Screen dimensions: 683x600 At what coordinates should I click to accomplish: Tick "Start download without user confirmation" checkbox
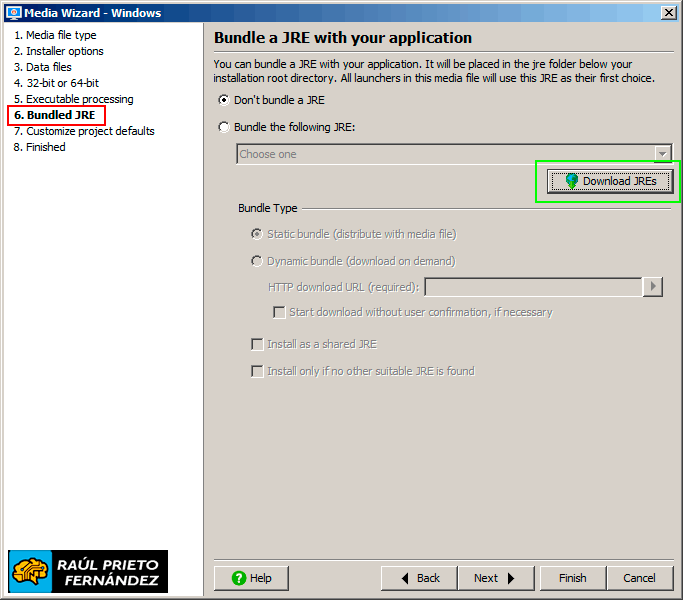click(x=279, y=312)
